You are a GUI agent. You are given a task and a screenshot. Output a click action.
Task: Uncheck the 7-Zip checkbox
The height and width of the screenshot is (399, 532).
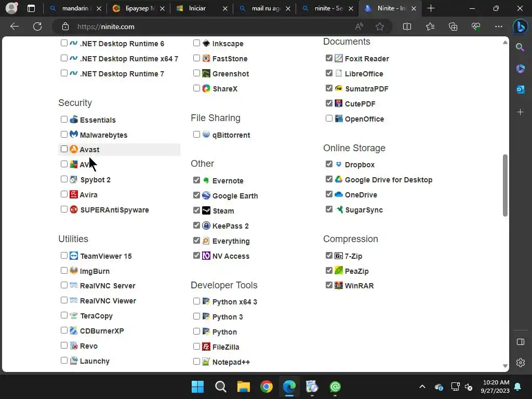[329, 255]
